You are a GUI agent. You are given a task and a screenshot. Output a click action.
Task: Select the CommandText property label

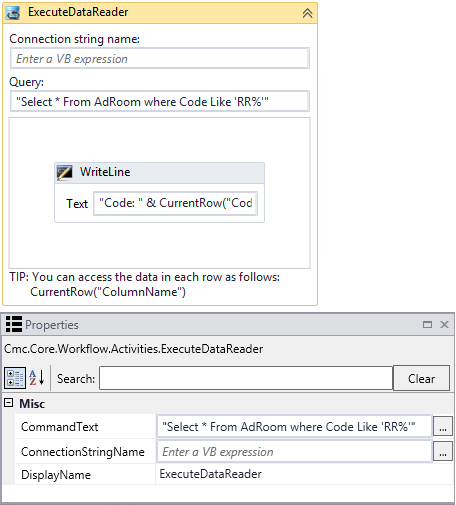point(60,427)
